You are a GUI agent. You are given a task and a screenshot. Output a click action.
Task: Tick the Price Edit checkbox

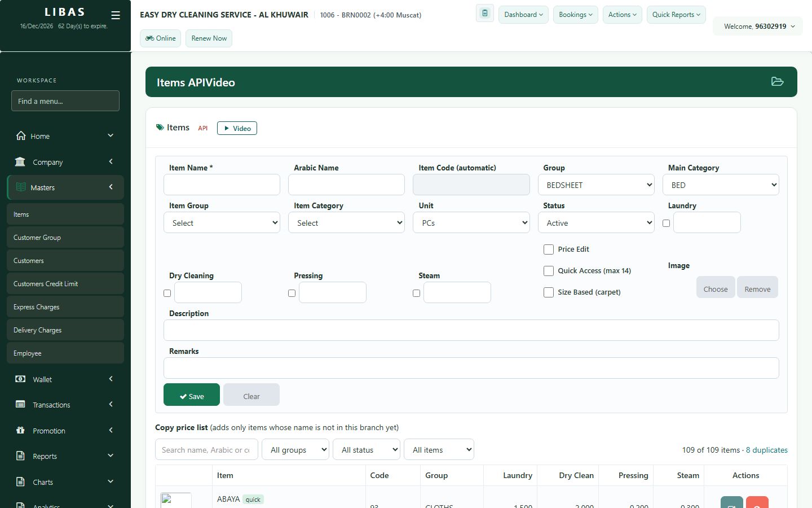coord(549,249)
